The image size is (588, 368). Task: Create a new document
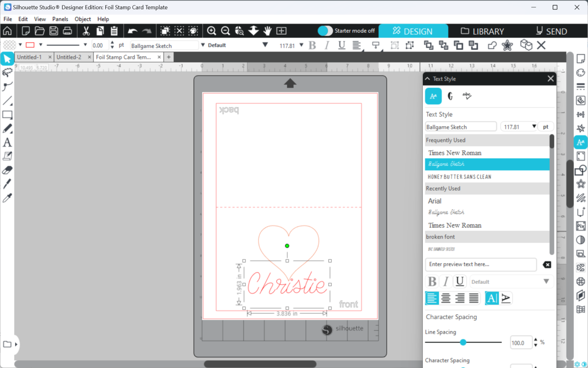[25, 31]
